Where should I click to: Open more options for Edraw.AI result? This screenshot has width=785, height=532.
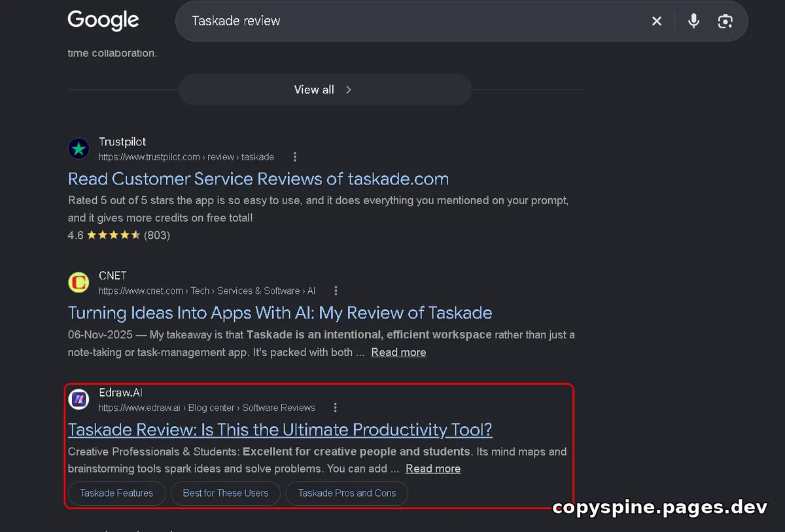pyautogui.click(x=336, y=408)
